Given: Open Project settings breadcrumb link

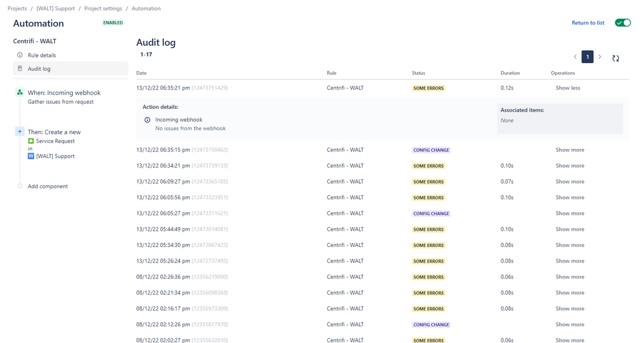Looking at the screenshot, I should click(x=103, y=8).
